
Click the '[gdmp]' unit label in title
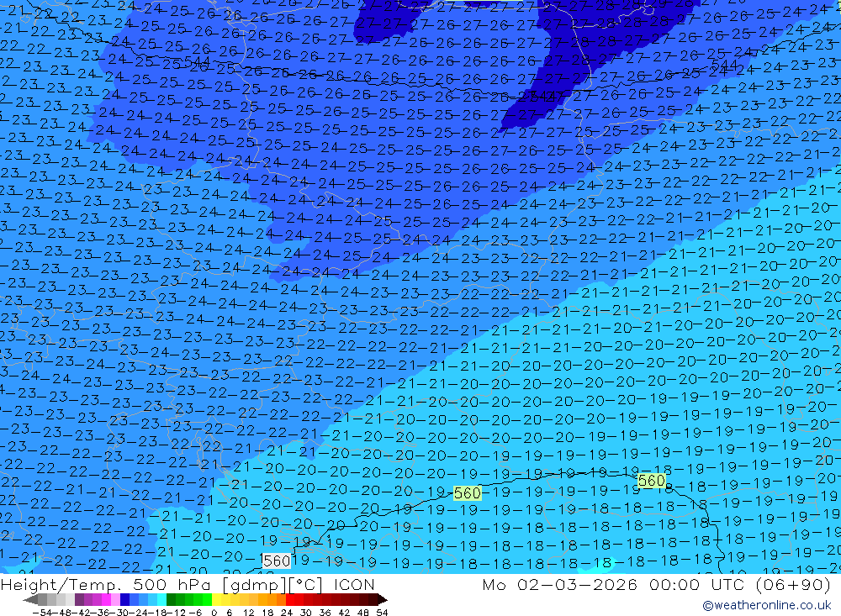click(254, 584)
